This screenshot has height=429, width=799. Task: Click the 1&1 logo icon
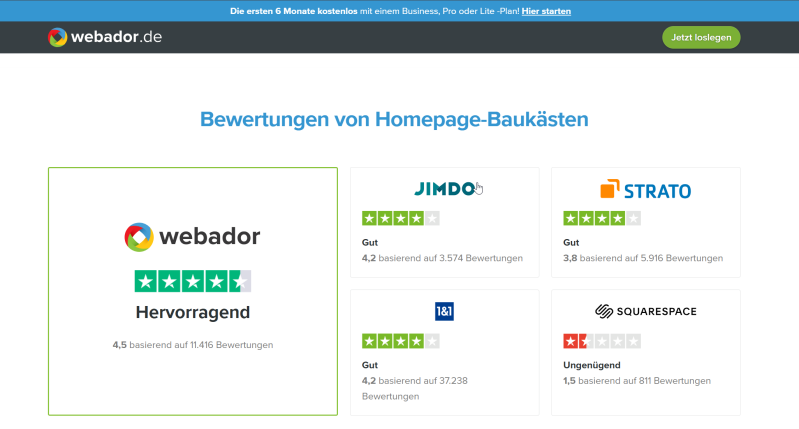(x=444, y=311)
